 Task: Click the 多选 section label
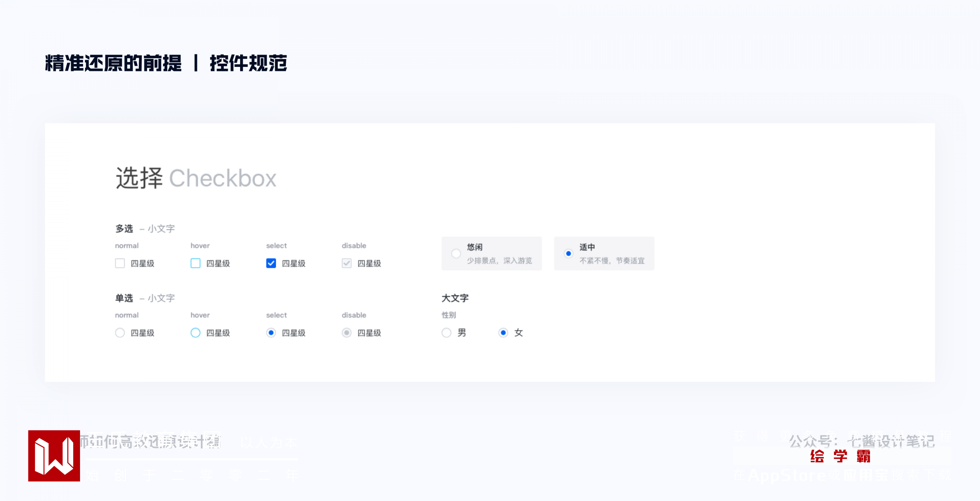(x=124, y=228)
